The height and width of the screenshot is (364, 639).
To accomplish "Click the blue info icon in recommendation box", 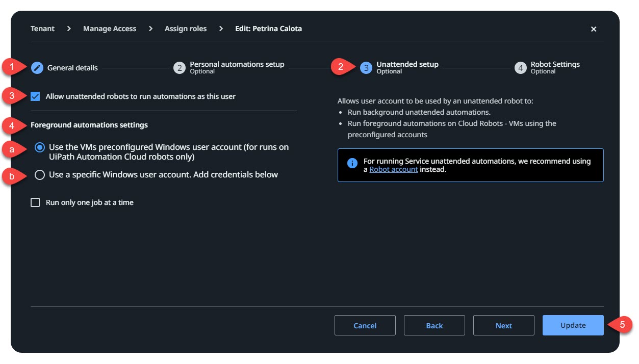I will coord(352,163).
